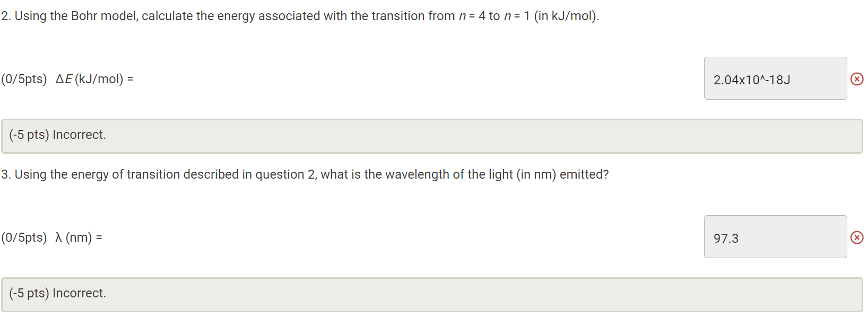Image resolution: width=868 pixels, height=317 pixels.
Task: Click the λ (nm) = label
Action: (79, 237)
